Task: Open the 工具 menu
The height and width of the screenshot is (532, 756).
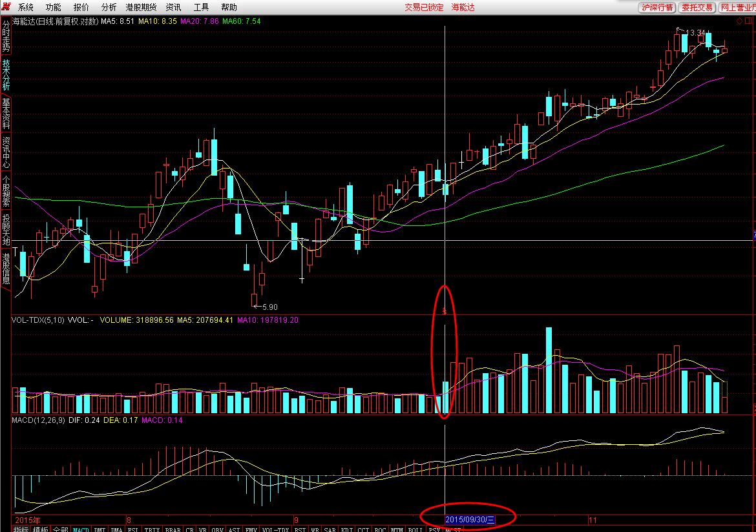Action: (x=202, y=7)
